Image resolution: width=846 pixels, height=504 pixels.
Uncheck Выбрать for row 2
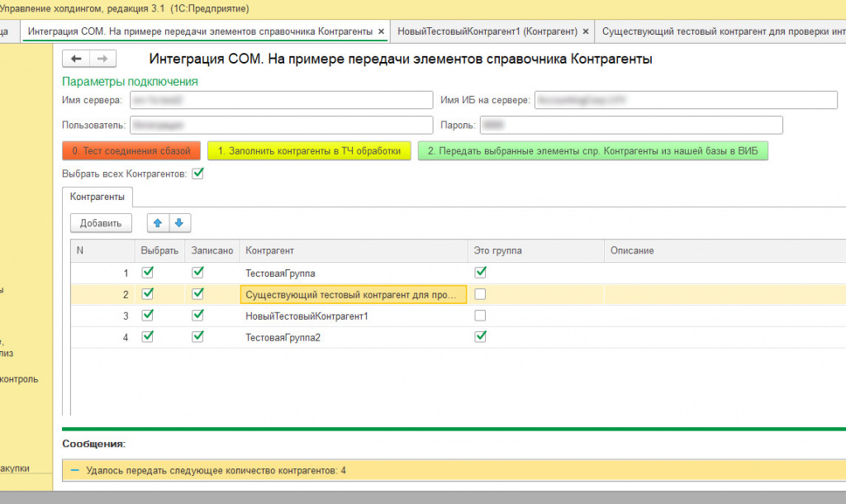147,294
